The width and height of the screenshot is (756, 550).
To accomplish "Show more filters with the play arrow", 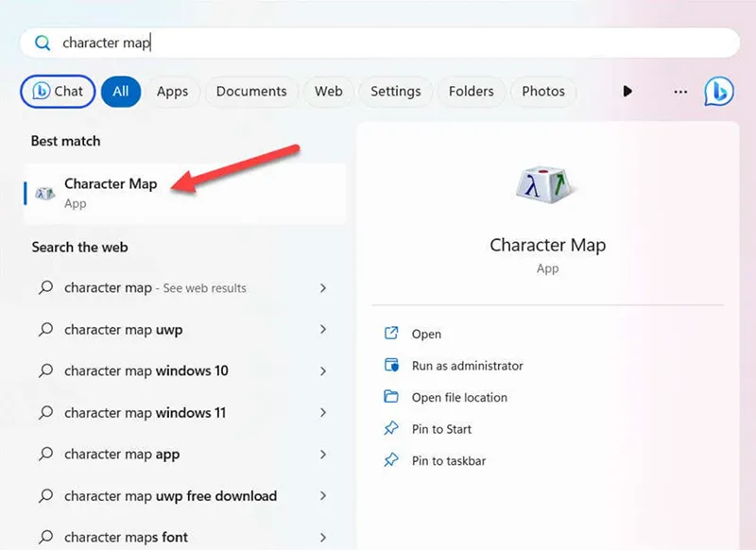I will [627, 91].
